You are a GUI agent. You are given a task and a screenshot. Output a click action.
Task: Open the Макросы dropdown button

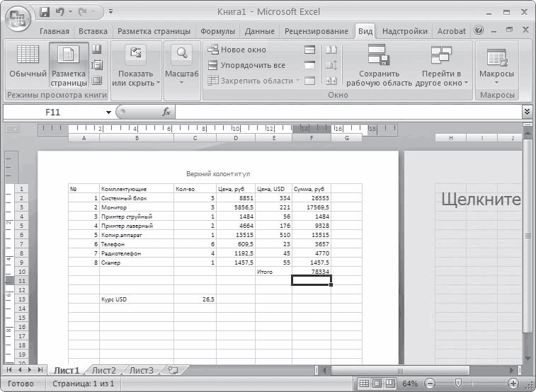tap(496, 67)
